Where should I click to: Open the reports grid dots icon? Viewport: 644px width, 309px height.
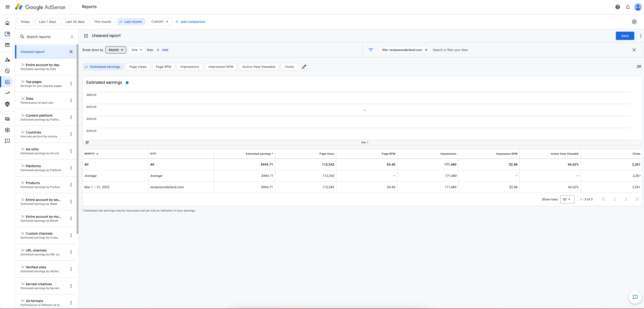pyautogui.click(x=86, y=36)
